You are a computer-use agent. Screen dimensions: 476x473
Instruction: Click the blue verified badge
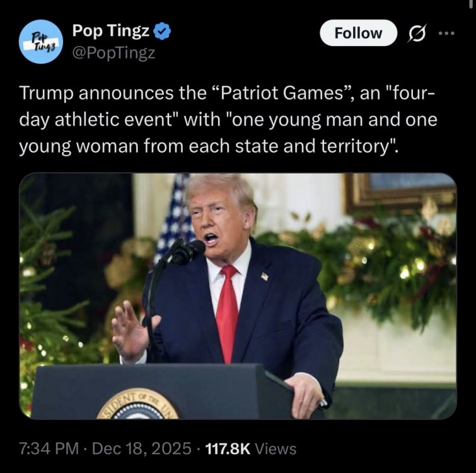pos(163,30)
